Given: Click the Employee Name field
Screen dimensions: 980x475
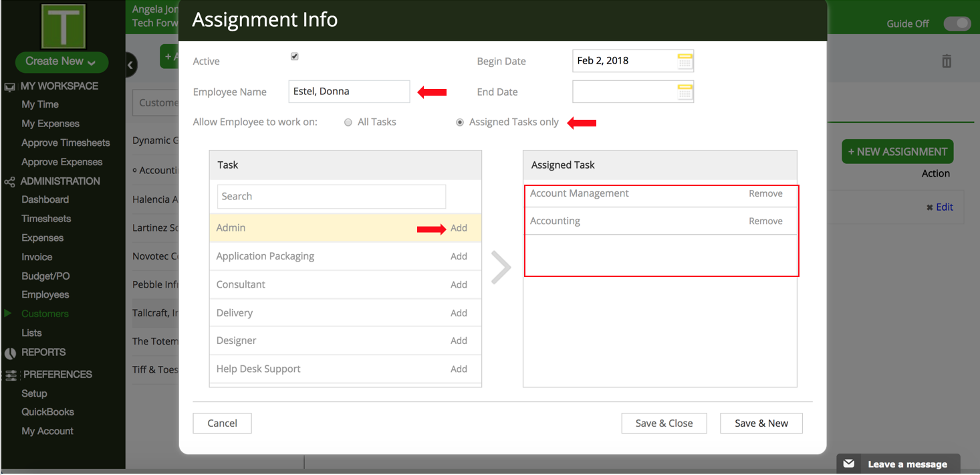Looking at the screenshot, I should point(349,92).
